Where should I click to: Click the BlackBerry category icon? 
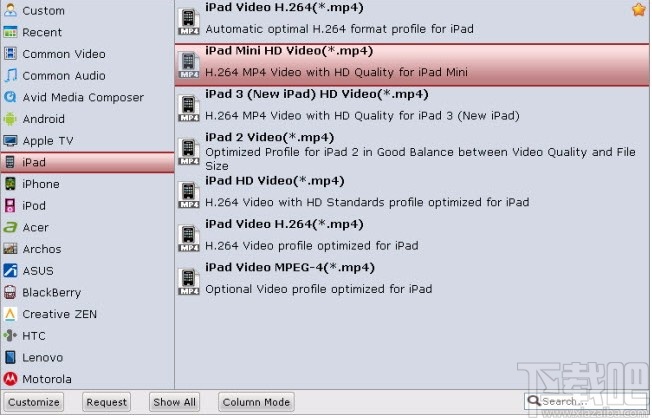pos(10,292)
